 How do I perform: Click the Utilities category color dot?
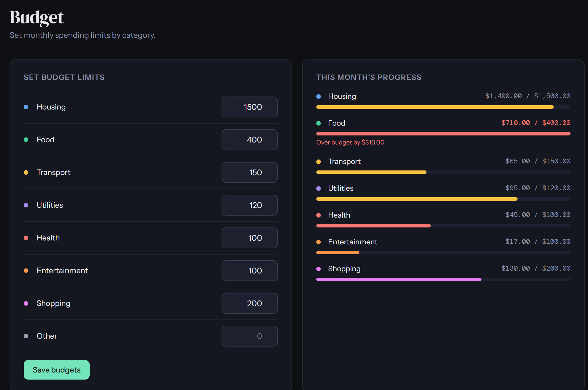click(26, 205)
